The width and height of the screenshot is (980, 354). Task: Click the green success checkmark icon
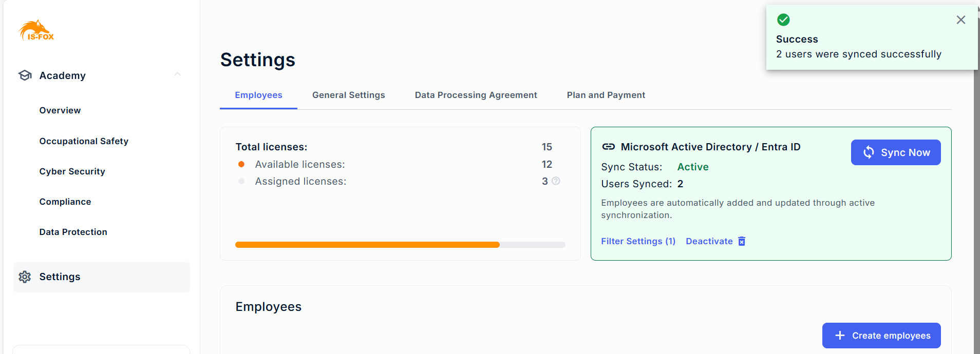click(x=783, y=20)
